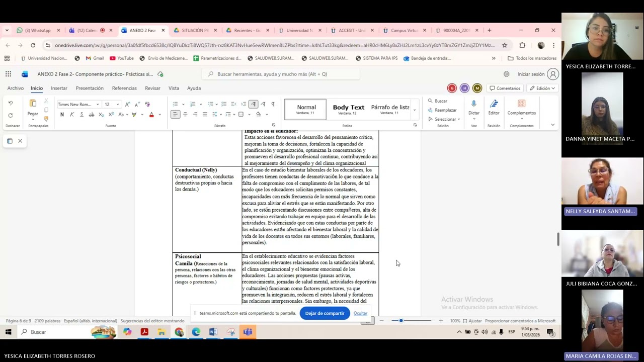
Task: Open Microsoft Teams from the taskbar
Action: pos(248,332)
